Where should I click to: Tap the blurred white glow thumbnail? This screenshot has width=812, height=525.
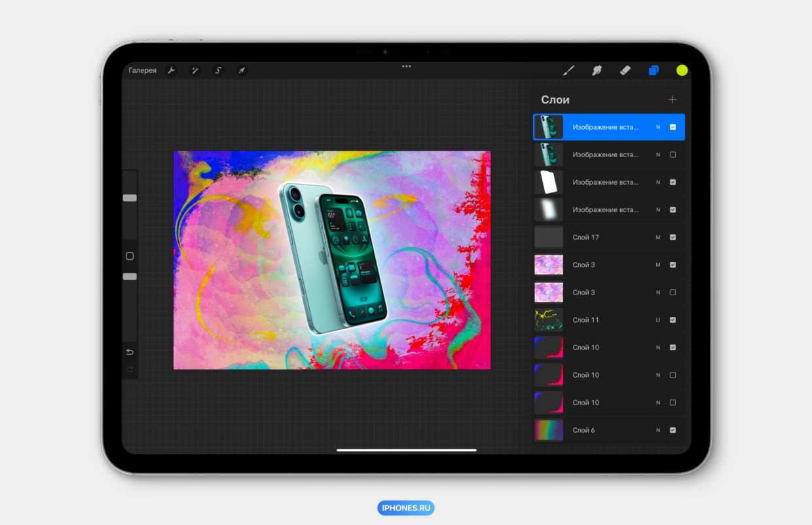(549, 210)
